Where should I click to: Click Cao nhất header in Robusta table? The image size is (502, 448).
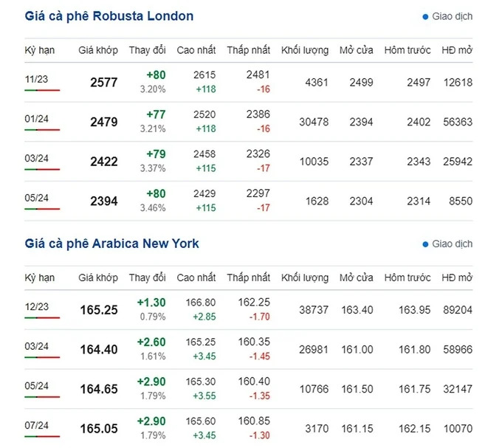point(196,50)
